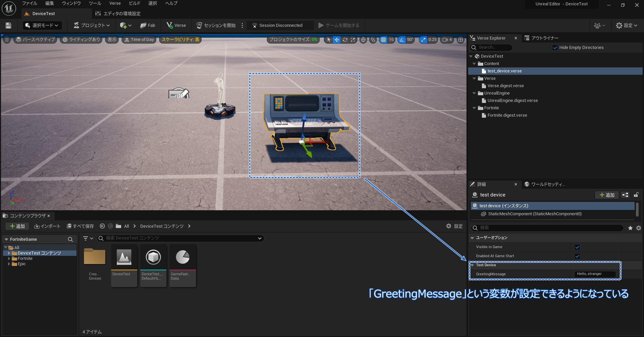Open the Time of Day control
Viewport: 644px width, 337px height.
pos(139,40)
